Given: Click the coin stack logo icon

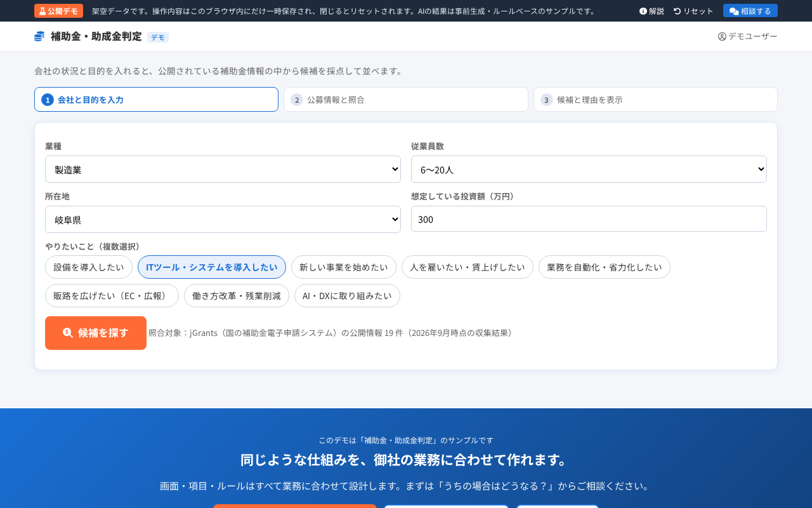Looking at the screenshot, I should [x=39, y=37].
